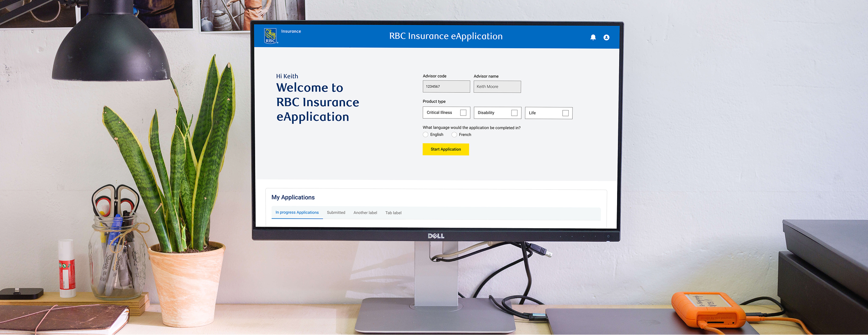Select English as application language
This screenshot has height=335, width=868.
click(x=426, y=135)
